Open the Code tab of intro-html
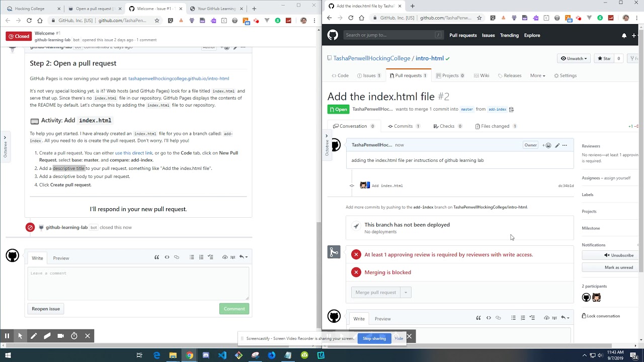The width and height of the screenshot is (644, 362). pos(340,75)
